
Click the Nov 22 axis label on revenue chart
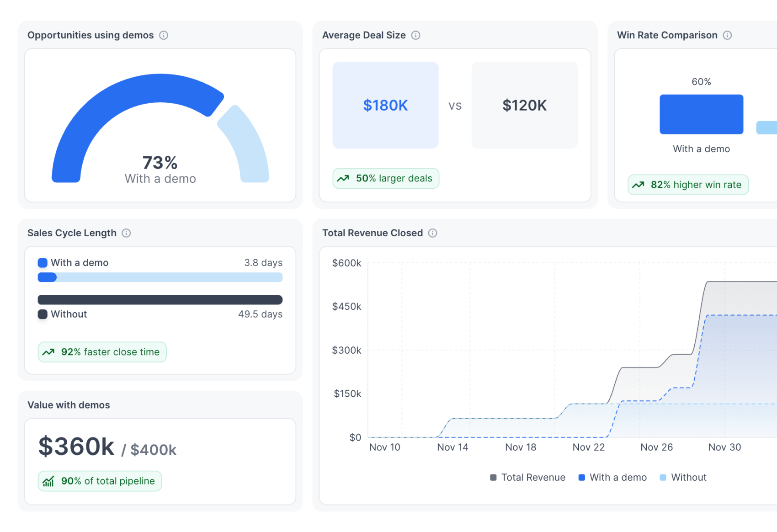pyautogui.click(x=588, y=447)
